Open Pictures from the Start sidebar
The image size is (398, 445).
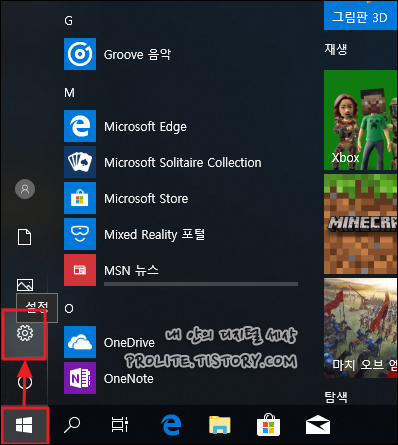pyautogui.click(x=25, y=285)
